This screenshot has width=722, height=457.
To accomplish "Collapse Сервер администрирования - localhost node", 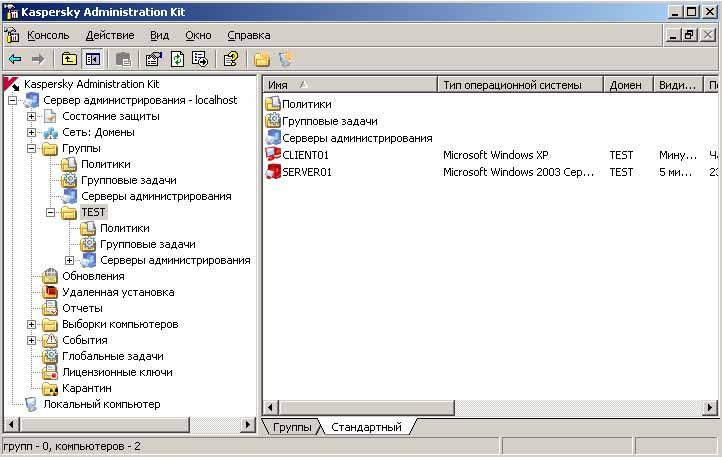I will click(x=12, y=100).
